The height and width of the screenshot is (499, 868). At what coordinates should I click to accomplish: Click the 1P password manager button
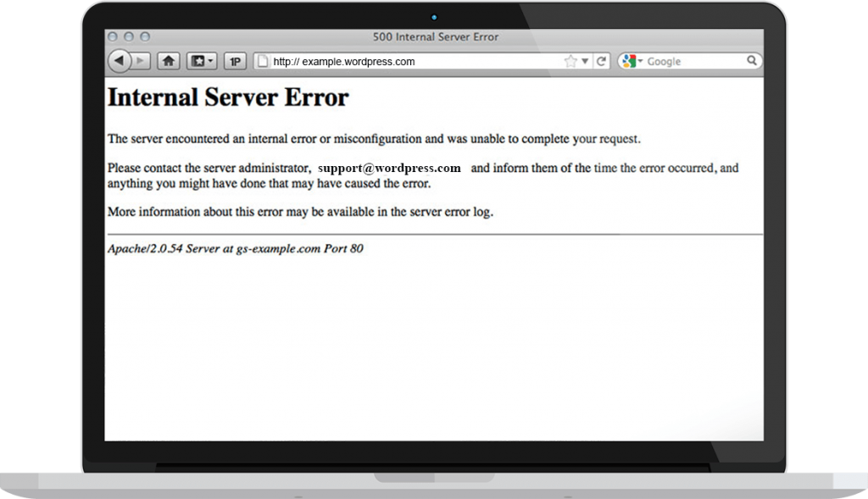click(x=235, y=61)
